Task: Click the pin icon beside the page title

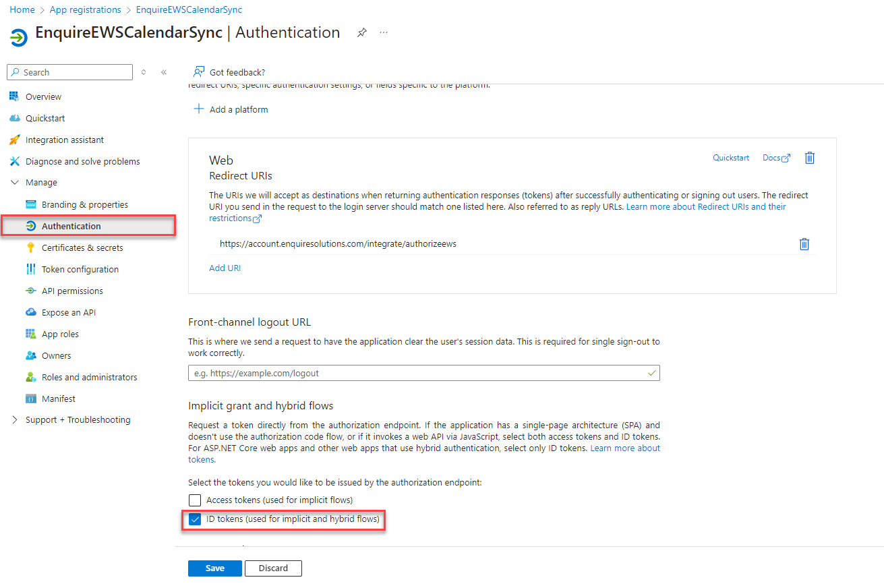Action: [x=362, y=32]
